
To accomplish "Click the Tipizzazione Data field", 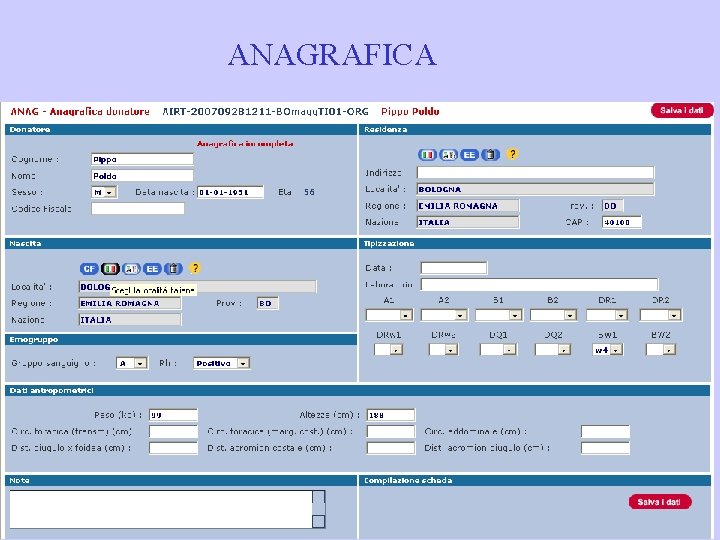I will click(x=454, y=268).
